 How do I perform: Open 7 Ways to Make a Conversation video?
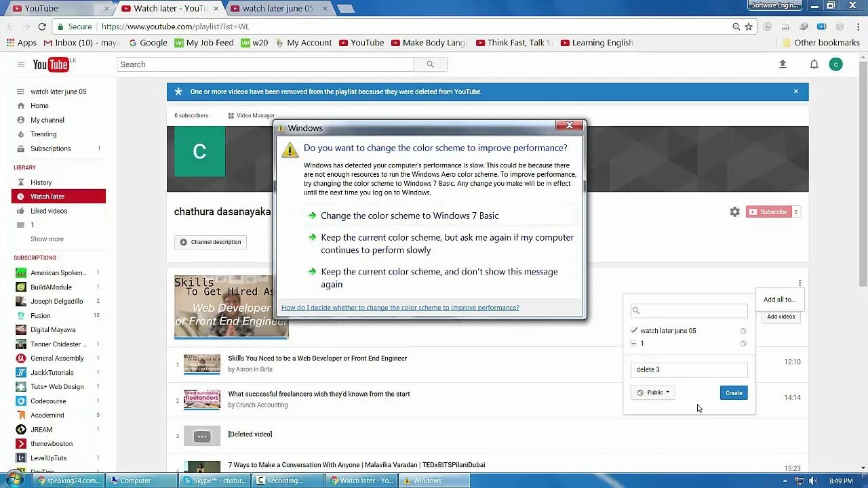click(x=357, y=465)
